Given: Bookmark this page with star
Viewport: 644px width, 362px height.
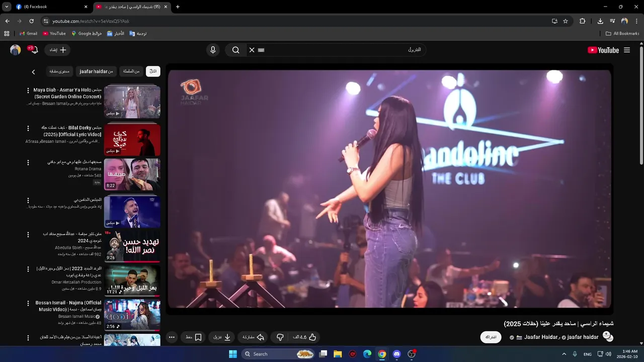Looking at the screenshot, I should (566, 21).
